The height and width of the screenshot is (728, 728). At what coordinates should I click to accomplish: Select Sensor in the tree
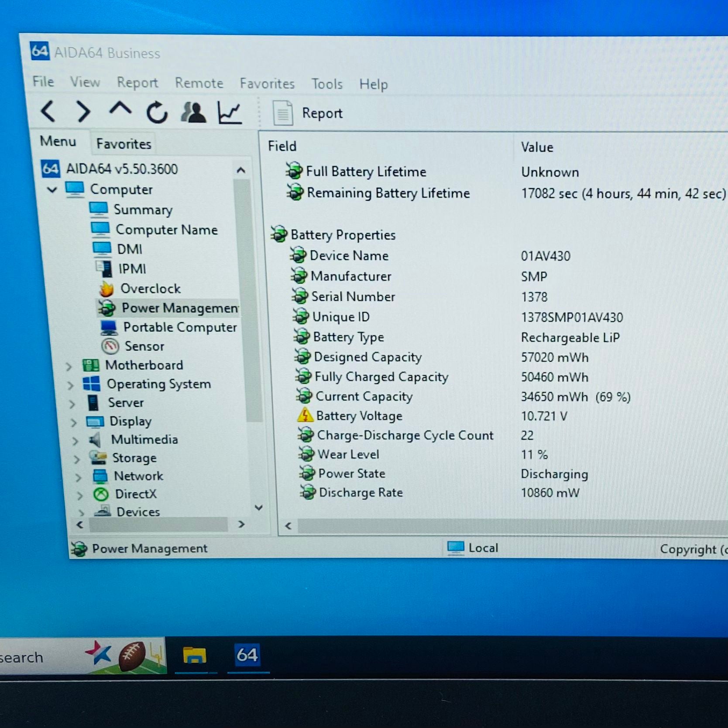144,346
